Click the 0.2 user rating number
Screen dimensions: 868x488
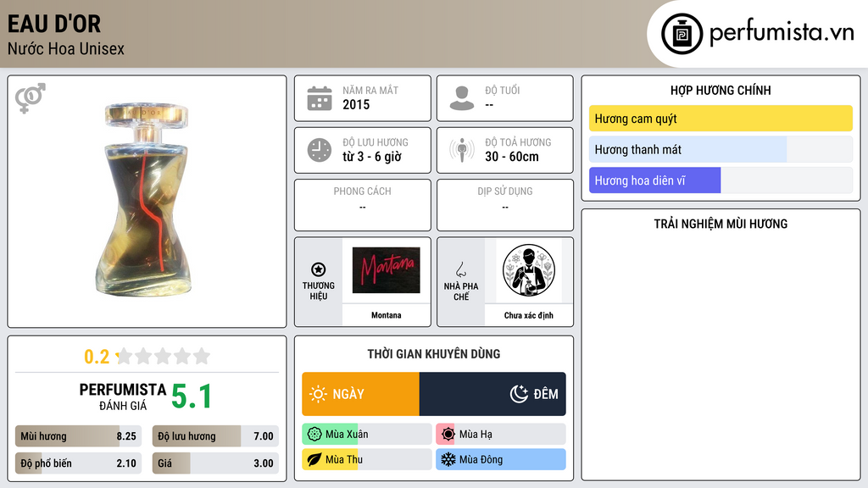97,357
